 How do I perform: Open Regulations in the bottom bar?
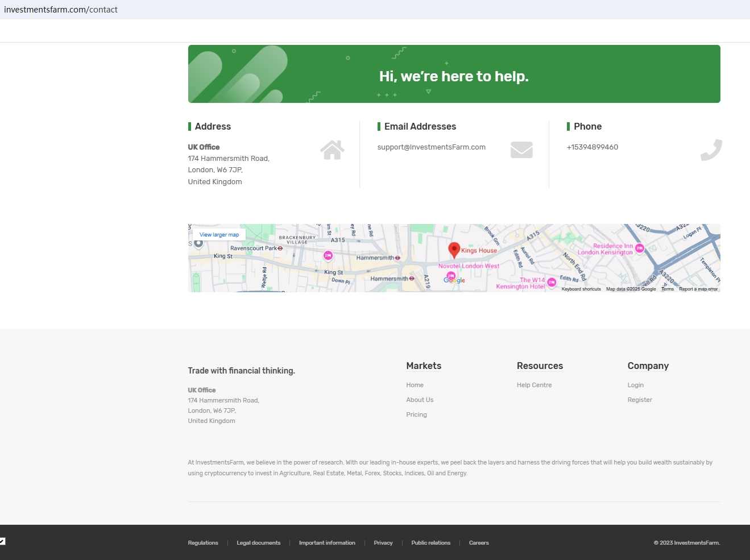pos(203,543)
